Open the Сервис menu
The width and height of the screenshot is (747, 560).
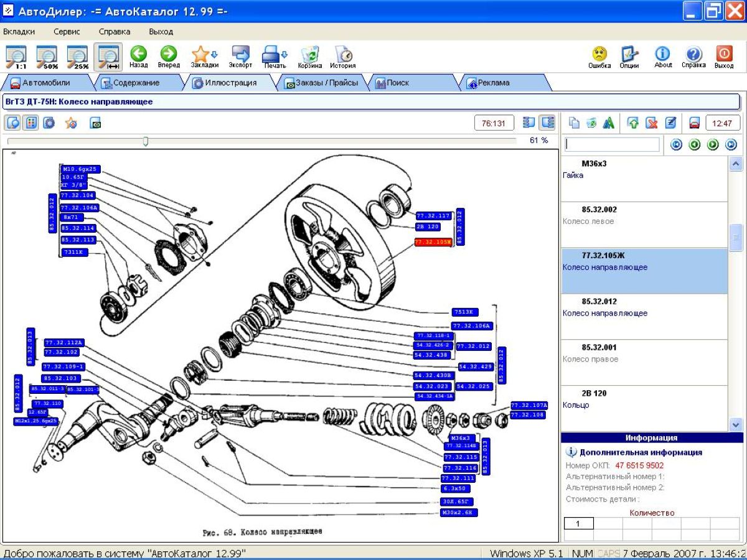pyautogui.click(x=67, y=32)
